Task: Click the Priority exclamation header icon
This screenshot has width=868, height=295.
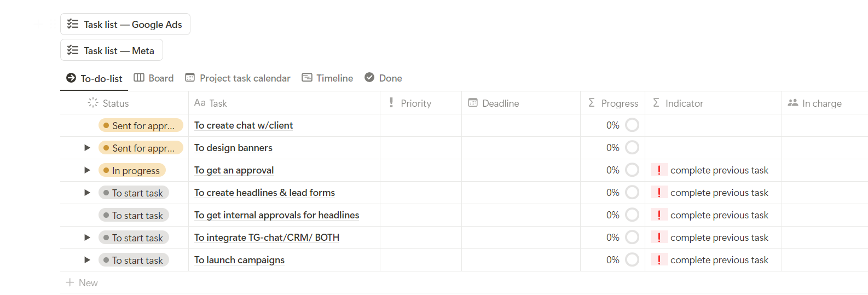Action: pos(391,103)
